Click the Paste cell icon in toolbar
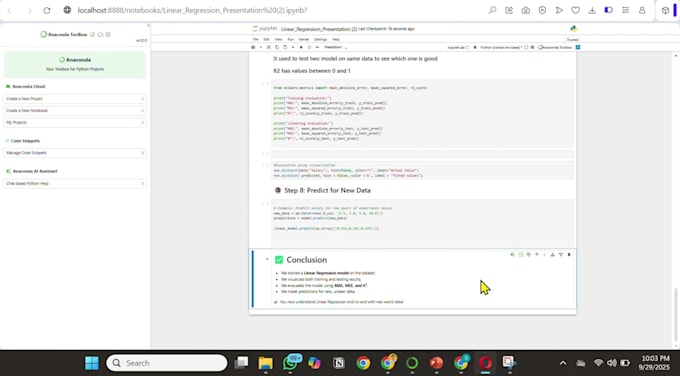The width and height of the screenshot is (680, 376). pos(285,47)
